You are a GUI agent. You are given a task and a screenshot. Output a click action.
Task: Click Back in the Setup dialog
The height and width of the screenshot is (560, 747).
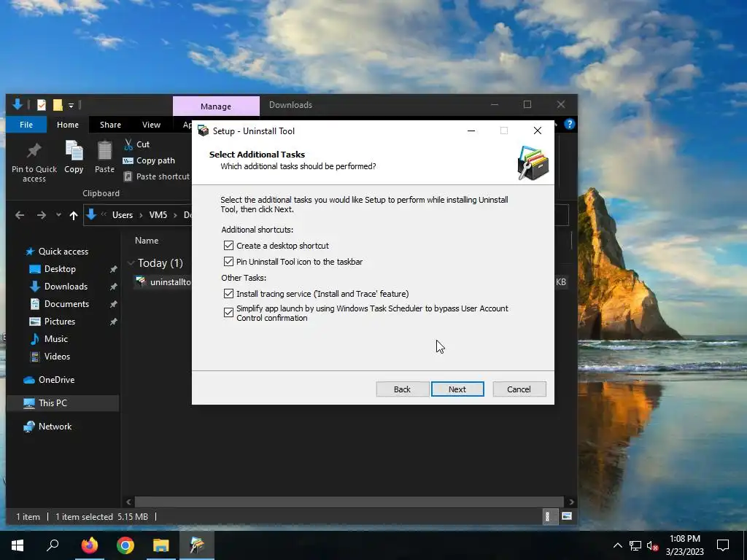402,389
